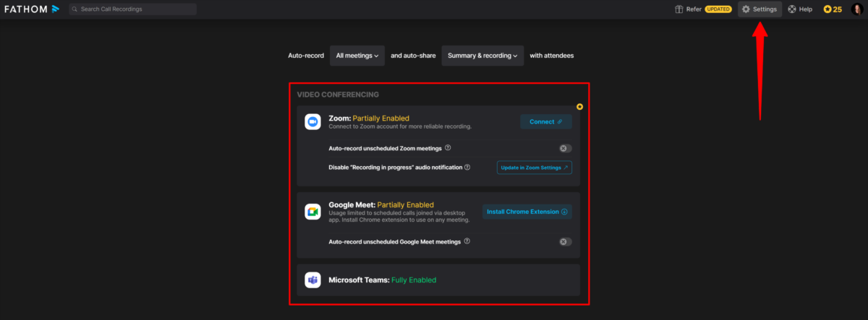
Task: Click the 25 points star counter
Action: (832, 9)
